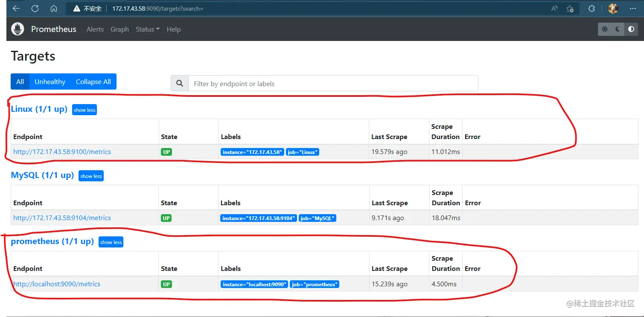The width and height of the screenshot is (644, 317).
Task: Open http://172.17.43.58:9100/metrics endpoint link
Action: (62, 151)
